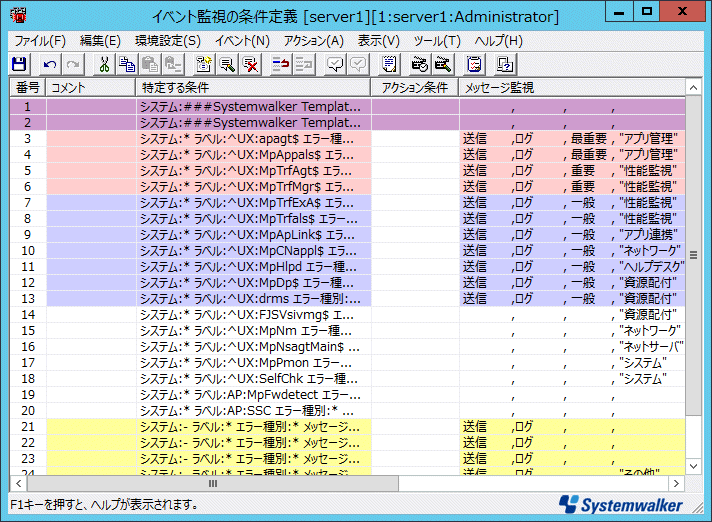712x522 pixels.
Task: Click the vertical scrollbar down arrow
Action: 693,467
